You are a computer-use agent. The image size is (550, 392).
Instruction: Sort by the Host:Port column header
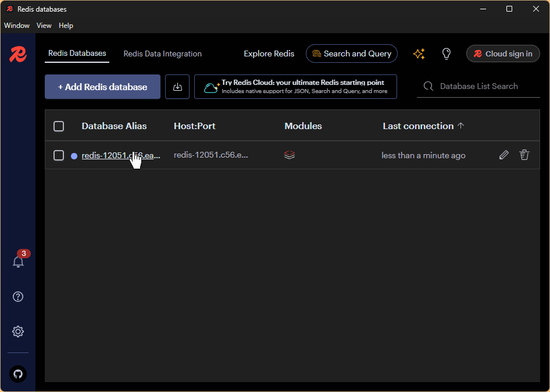pos(195,126)
